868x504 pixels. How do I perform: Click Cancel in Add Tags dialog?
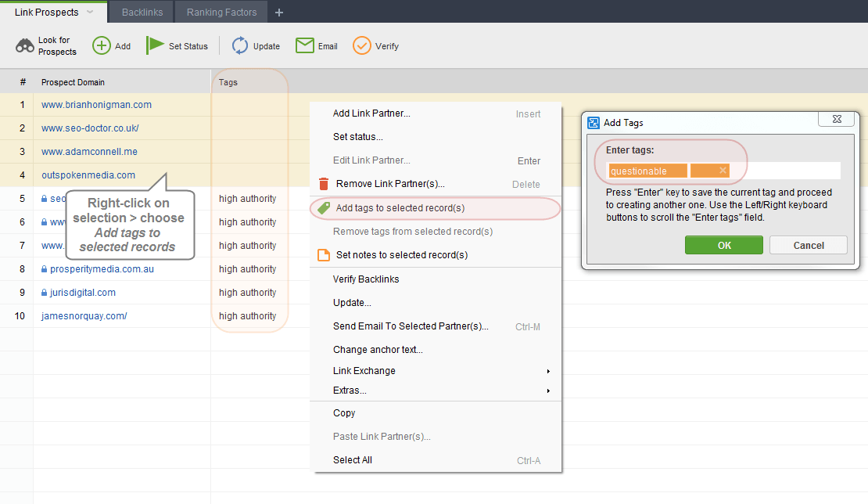809,246
